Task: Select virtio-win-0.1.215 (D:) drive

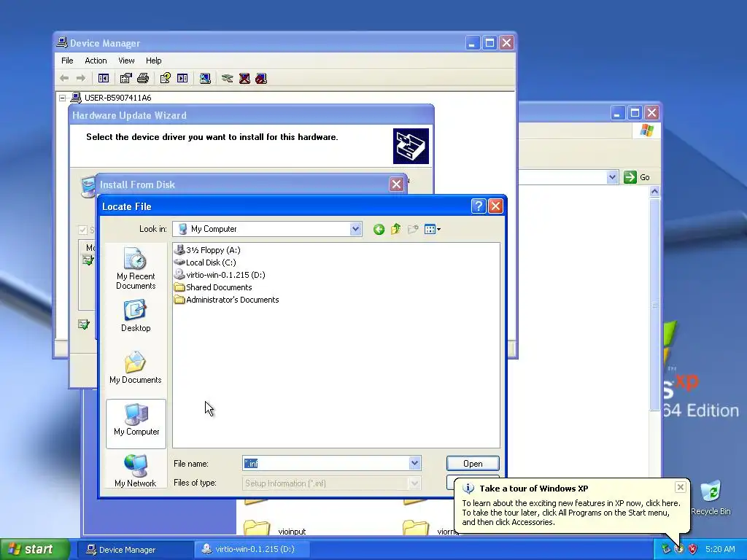Action: tap(220, 275)
